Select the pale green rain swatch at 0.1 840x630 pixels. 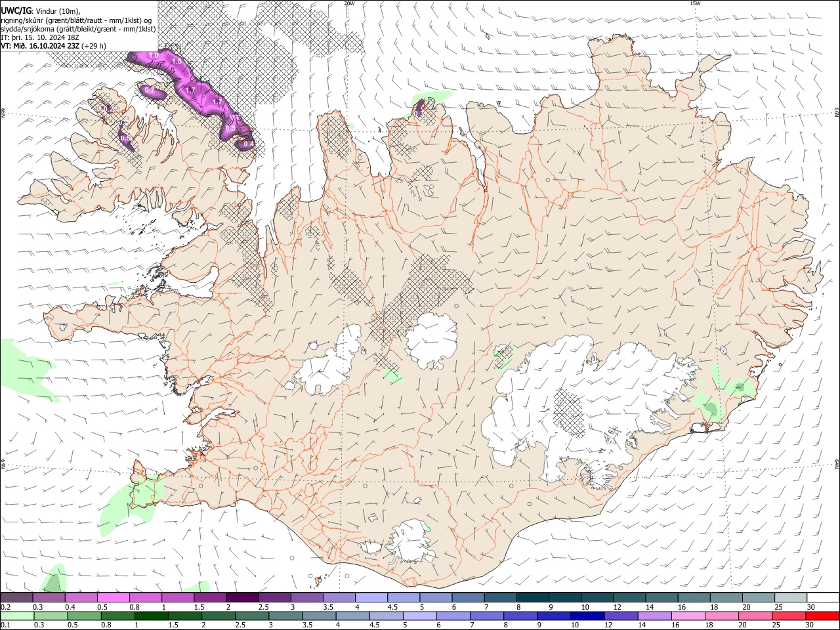tap(18, 616)
